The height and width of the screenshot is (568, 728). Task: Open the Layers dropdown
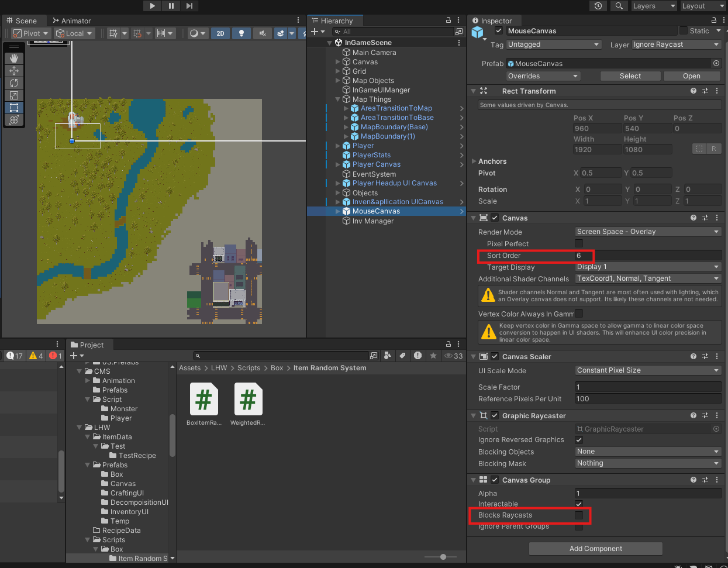654,6
